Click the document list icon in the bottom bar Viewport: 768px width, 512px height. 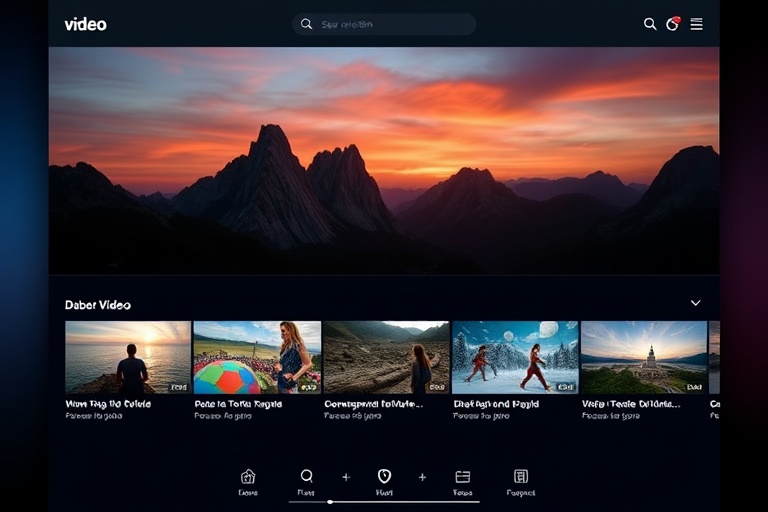click(x=520, y=477)
